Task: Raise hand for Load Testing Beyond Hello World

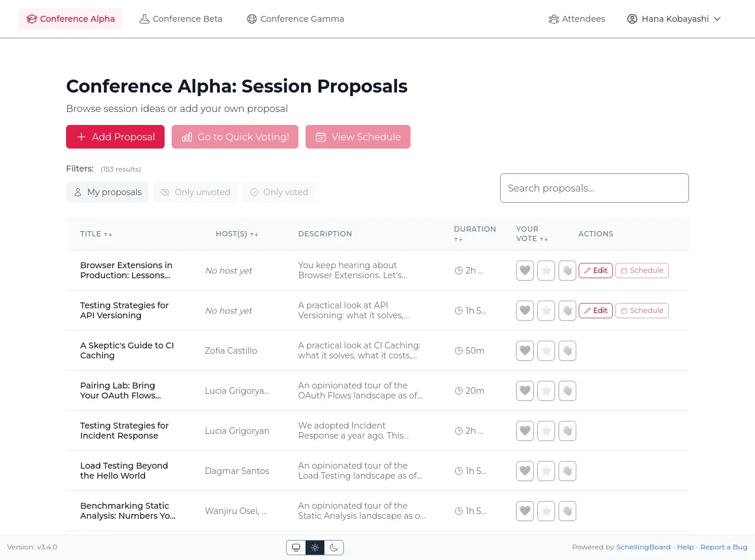Action: [567, 471]
